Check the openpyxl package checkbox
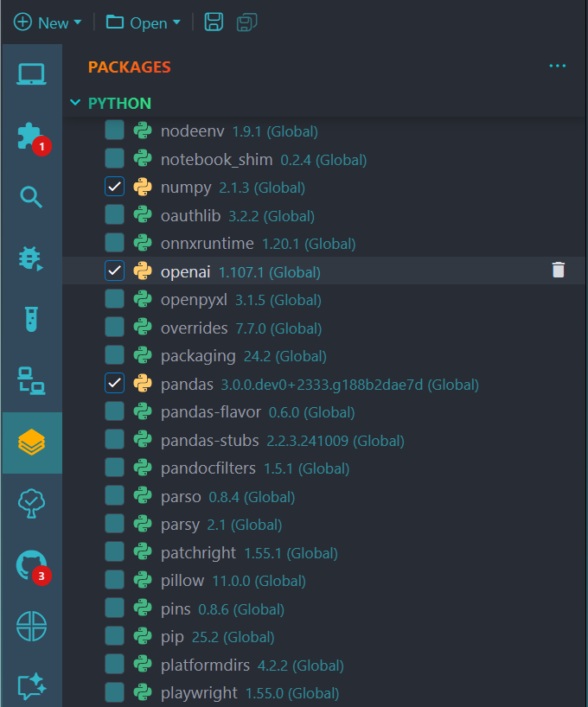Image resolution: width=588 pixels, height=707 pixels. coord(115,299)
